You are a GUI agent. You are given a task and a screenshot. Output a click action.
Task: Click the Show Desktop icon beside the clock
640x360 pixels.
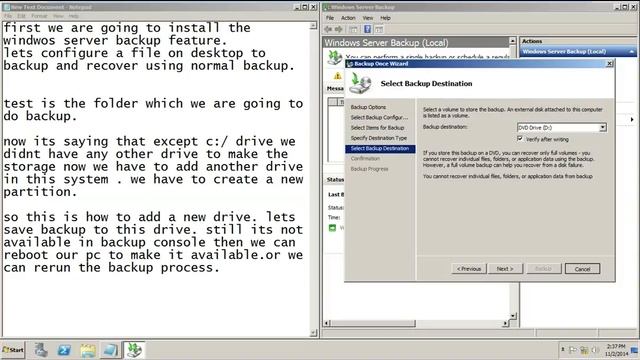point(635,350)
